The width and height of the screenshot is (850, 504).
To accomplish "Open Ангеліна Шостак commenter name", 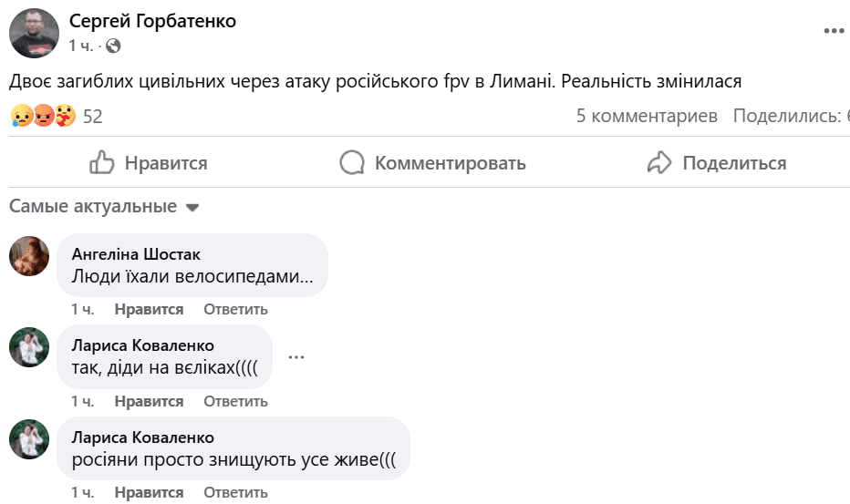I will [136, 254].
